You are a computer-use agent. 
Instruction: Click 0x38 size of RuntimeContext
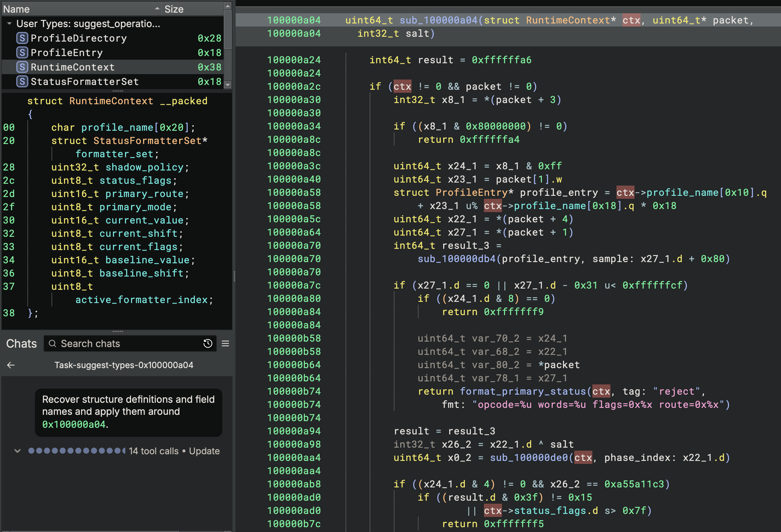point(209,67)
